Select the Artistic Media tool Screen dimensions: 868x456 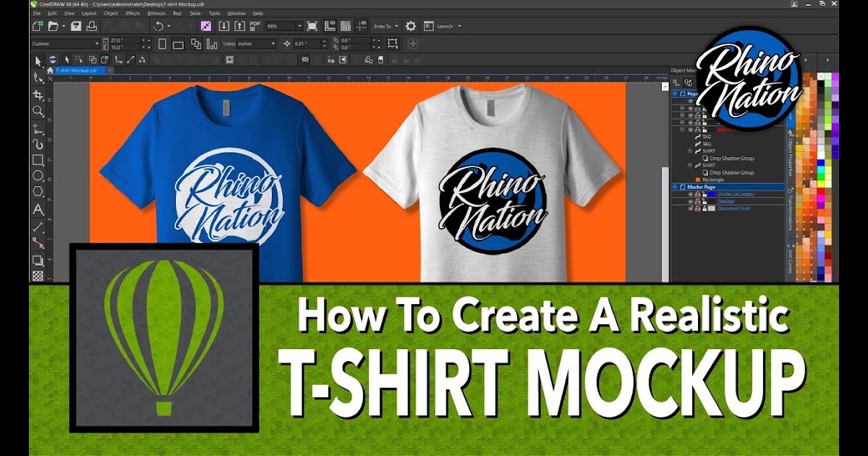[38, 144]
